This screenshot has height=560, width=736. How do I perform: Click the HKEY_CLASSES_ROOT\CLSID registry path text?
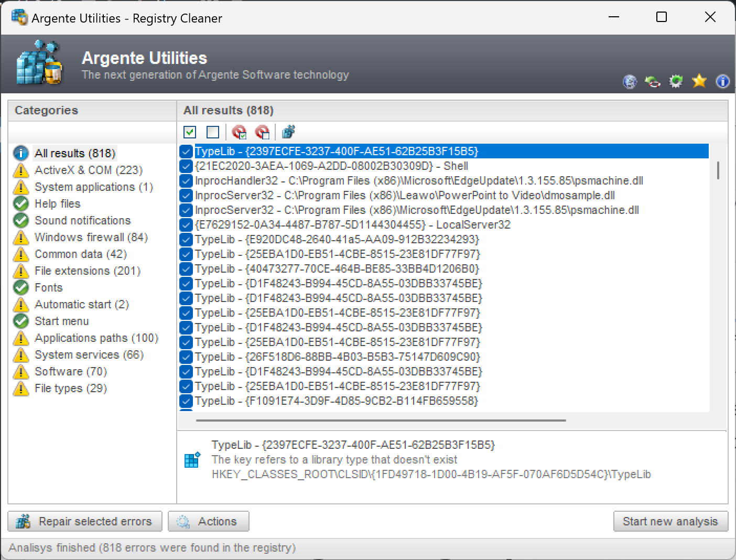431,475
